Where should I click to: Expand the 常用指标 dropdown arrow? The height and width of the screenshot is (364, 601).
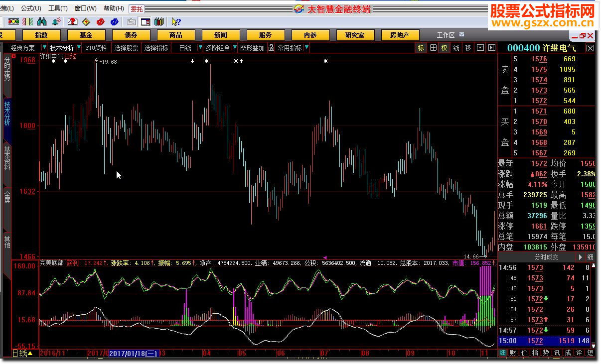tap(306, 48)
